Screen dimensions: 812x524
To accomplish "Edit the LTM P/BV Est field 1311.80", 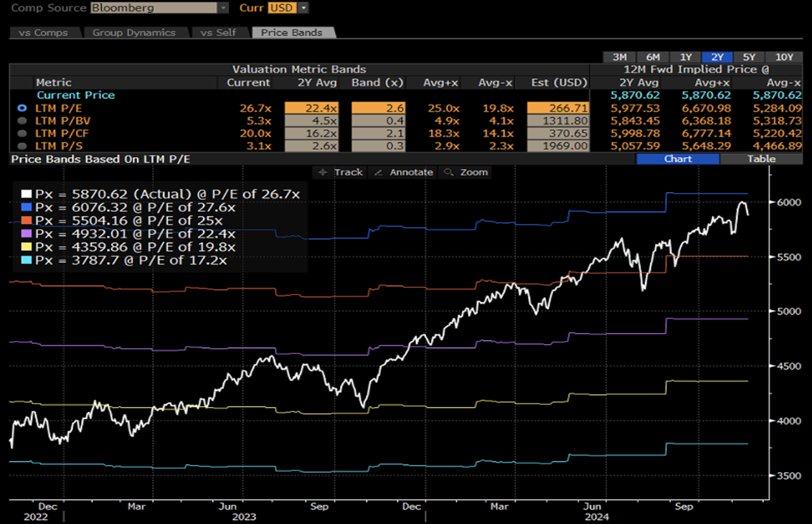I will pos(558,121).
